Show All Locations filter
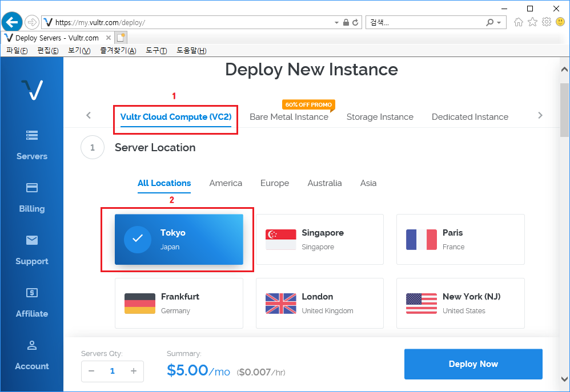The image size is (570, 392). click(x=164, y=183)
